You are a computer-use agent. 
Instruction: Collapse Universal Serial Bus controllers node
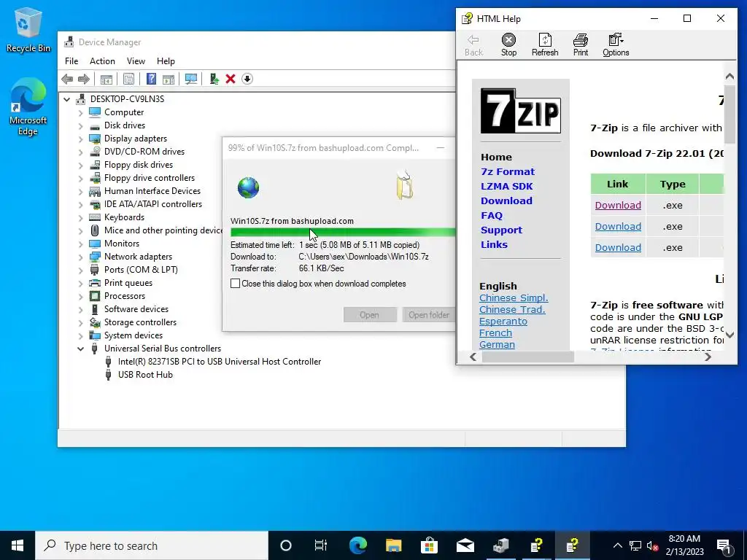click(x=80, y=349)
